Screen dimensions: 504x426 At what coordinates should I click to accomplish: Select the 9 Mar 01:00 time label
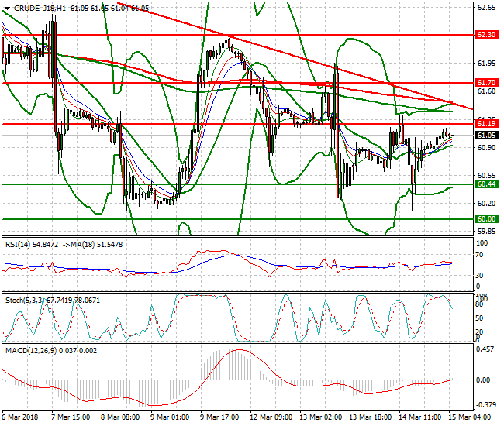170,417
